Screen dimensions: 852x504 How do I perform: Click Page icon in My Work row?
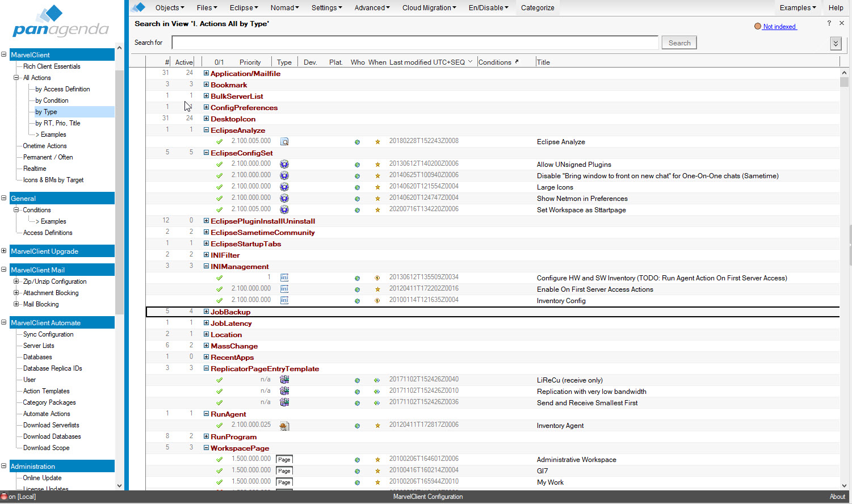284,482
